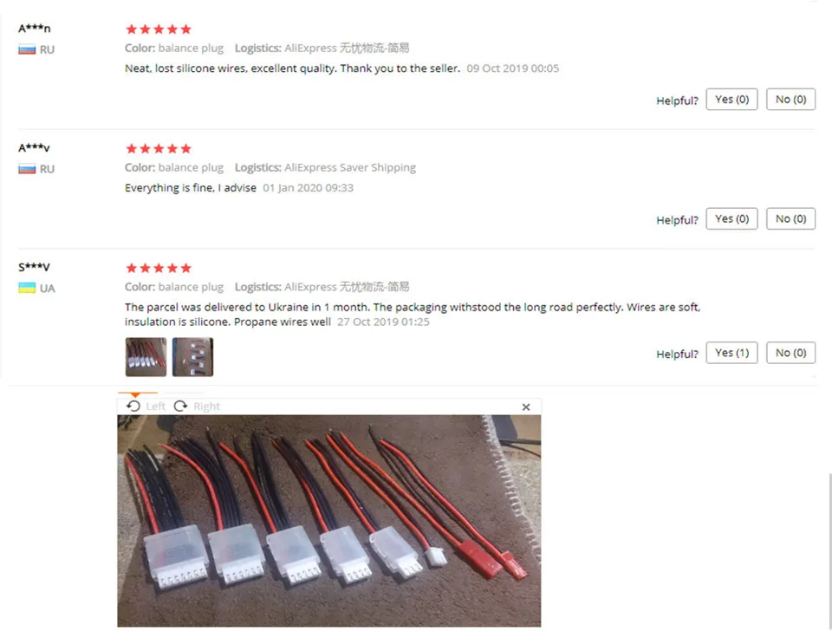Click S***v's five-star rating

click(x=158, y=268)
